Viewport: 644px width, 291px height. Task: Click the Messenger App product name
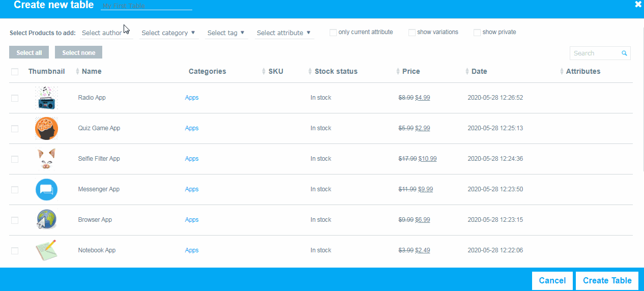coord(99,189)
